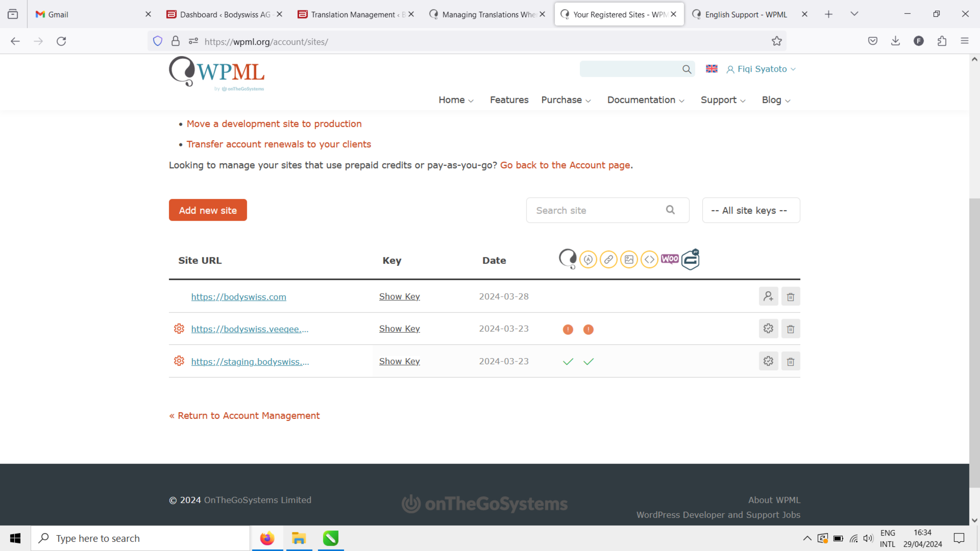The width and height of the screenshot is (980, 551).
Task: Click the Media Translation column icon
Action: pyautogui.click(x=629, y=260)
